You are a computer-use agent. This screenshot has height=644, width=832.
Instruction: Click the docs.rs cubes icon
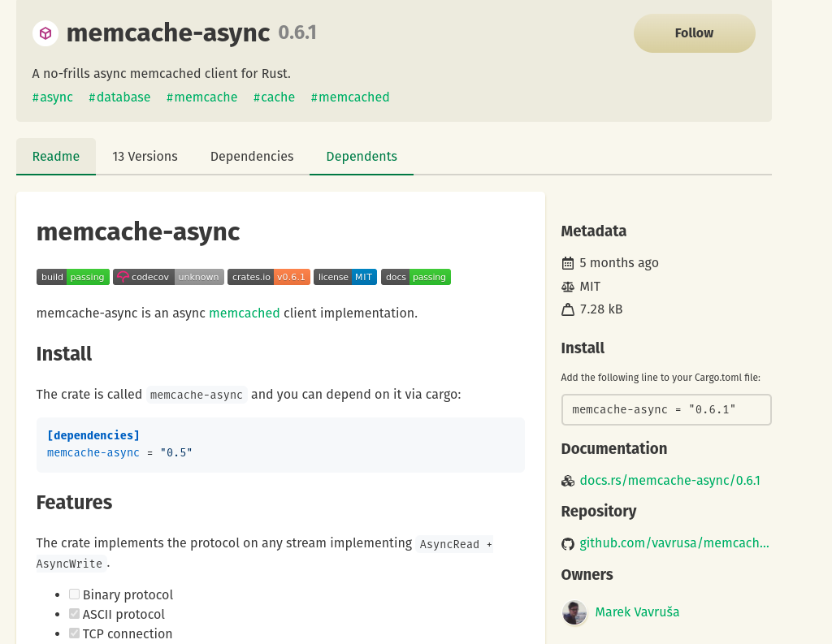click(568, 481)
